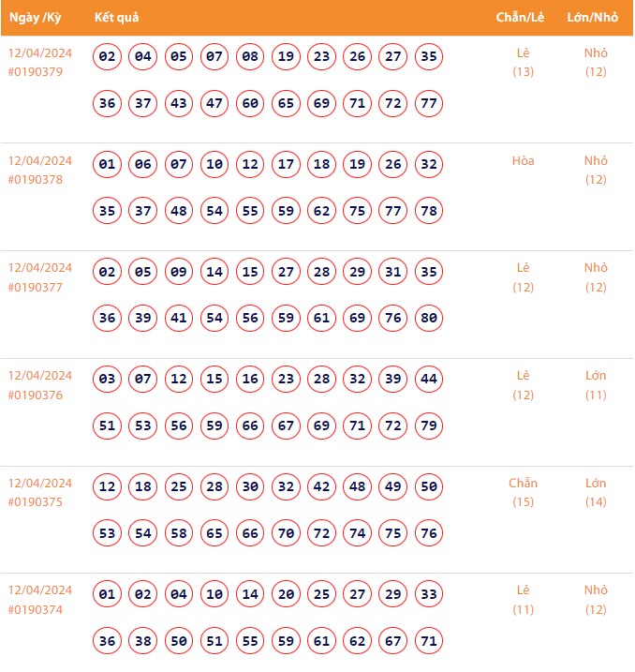635x672 pixels.
Task: Click the Ngày /Kỳ column header
Action: [x=35, y=18]
